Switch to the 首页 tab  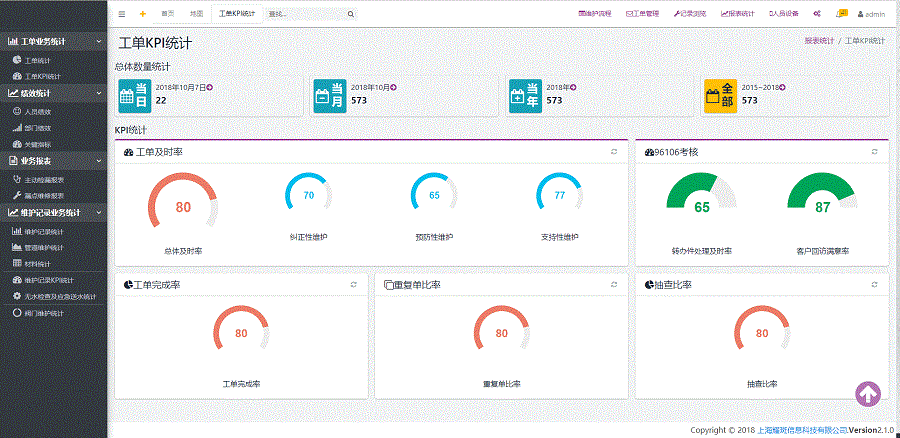[167, 14]
